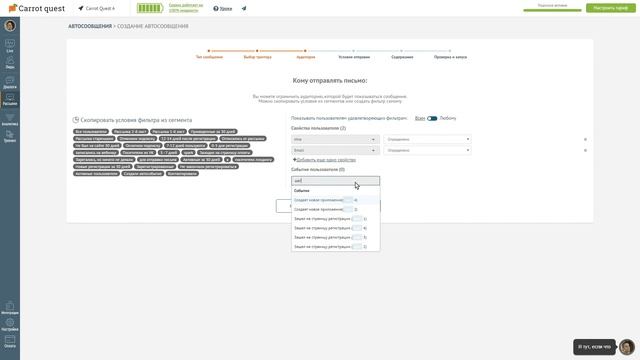Select the Приведенные за 30 дней segment
Viewport: 640px width, 360px height.
(213, 132)
